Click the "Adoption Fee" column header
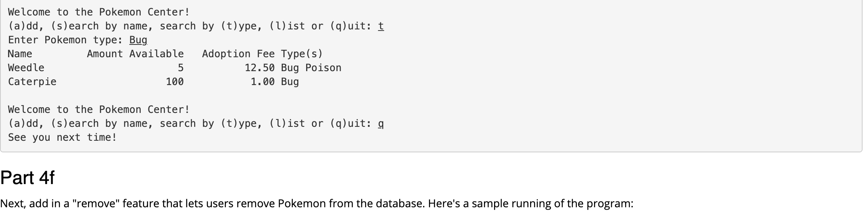The width and height of the screenshot is (868, 215). [238, 54]
